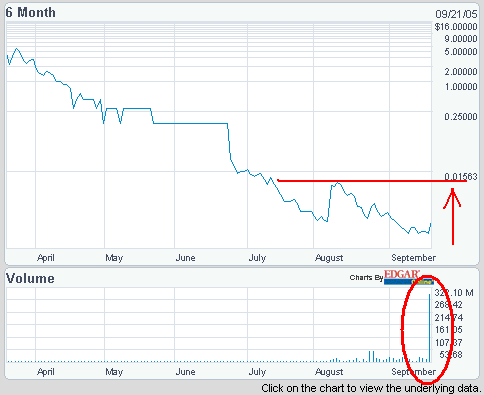Click the $16.00000 price axis label

456,27
